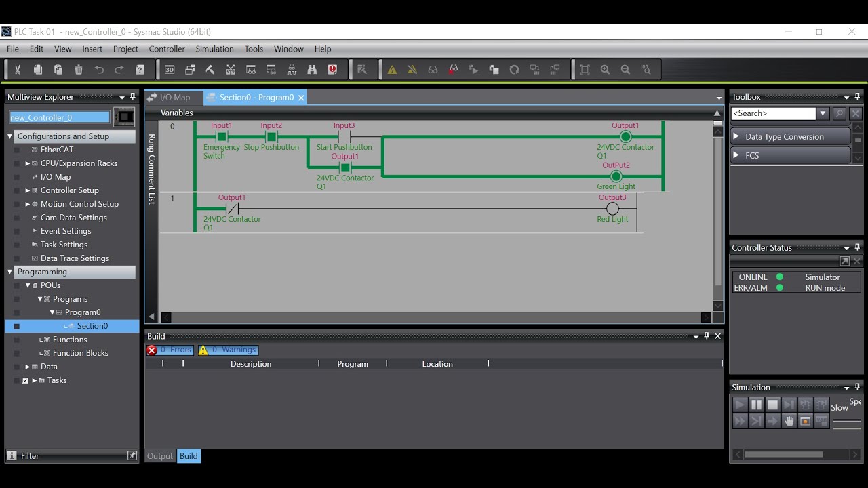
Task: Expand the Data tree node
Action: point(28,367)
